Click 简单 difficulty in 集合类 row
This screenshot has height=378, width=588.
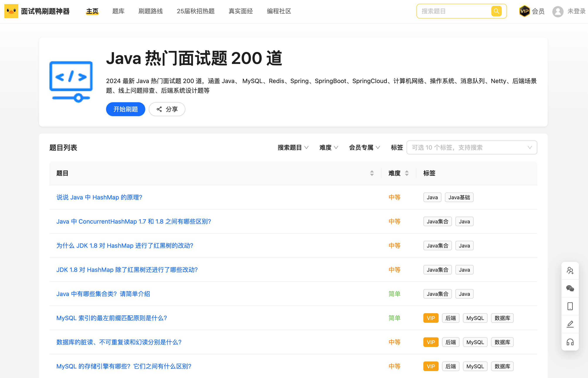pos(394,294)
